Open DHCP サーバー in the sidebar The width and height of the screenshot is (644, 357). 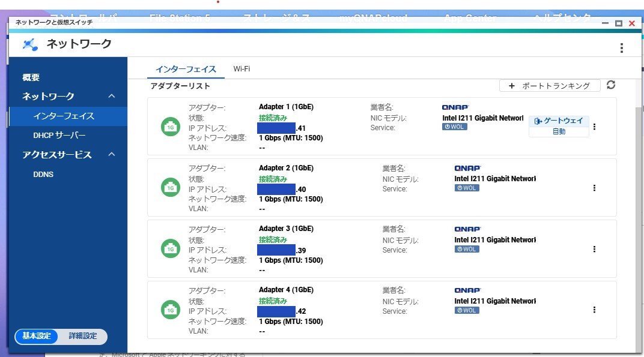(59, 136)
